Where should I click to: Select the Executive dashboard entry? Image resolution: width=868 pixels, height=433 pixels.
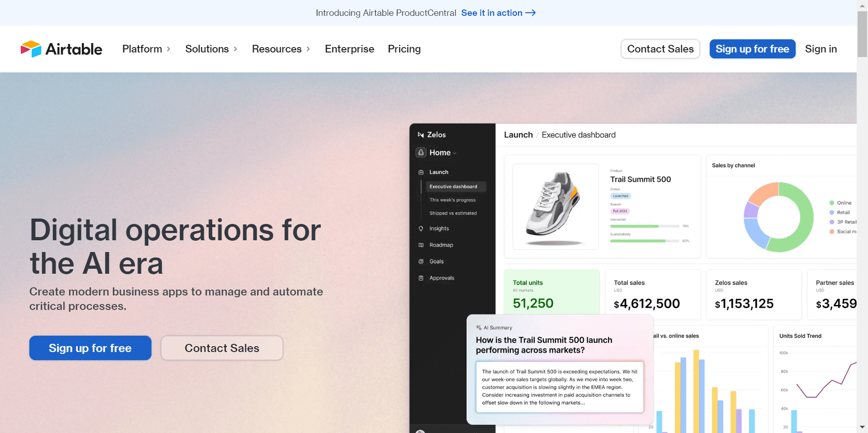(x=453, y=186)
